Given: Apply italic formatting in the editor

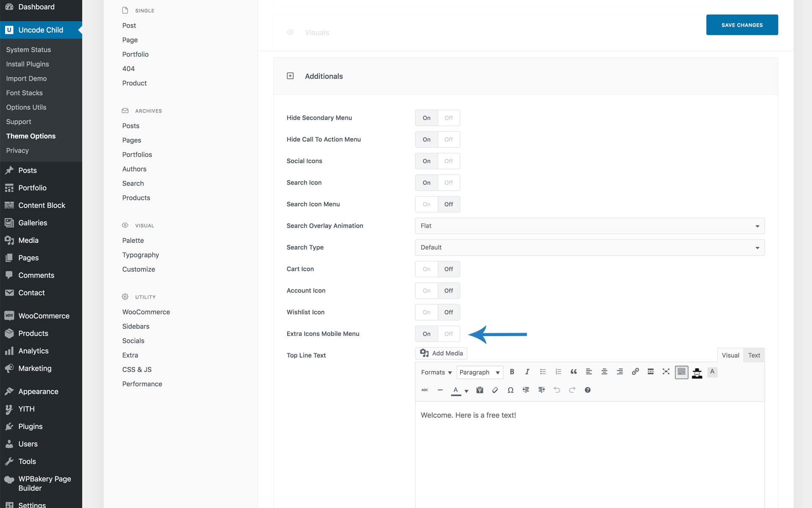Looking at the screenshot, I should pos(527,372).
